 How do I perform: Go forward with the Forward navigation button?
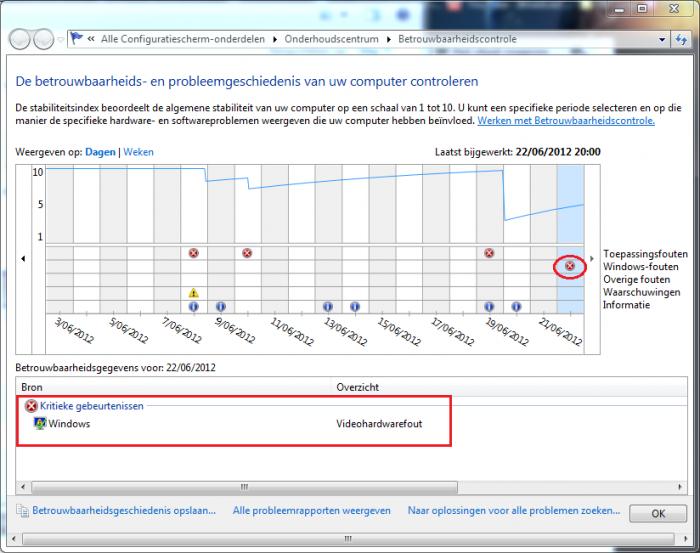coord(44,39)
